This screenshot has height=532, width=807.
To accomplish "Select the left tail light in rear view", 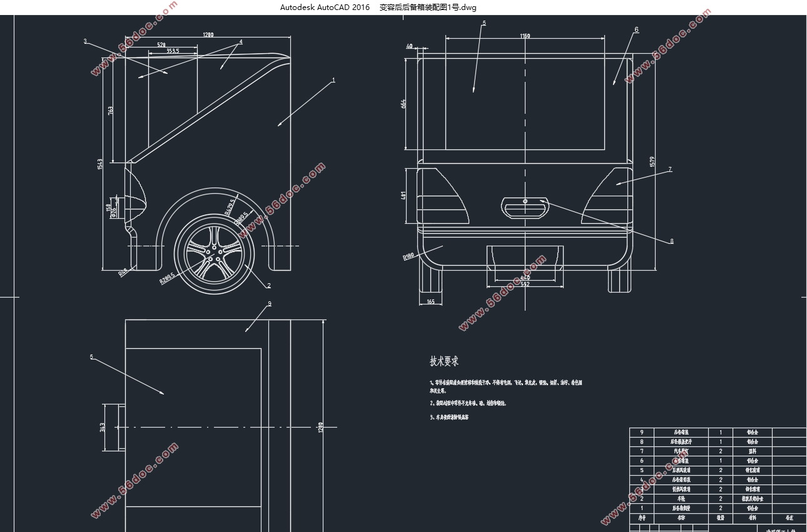I will point(443,196).
